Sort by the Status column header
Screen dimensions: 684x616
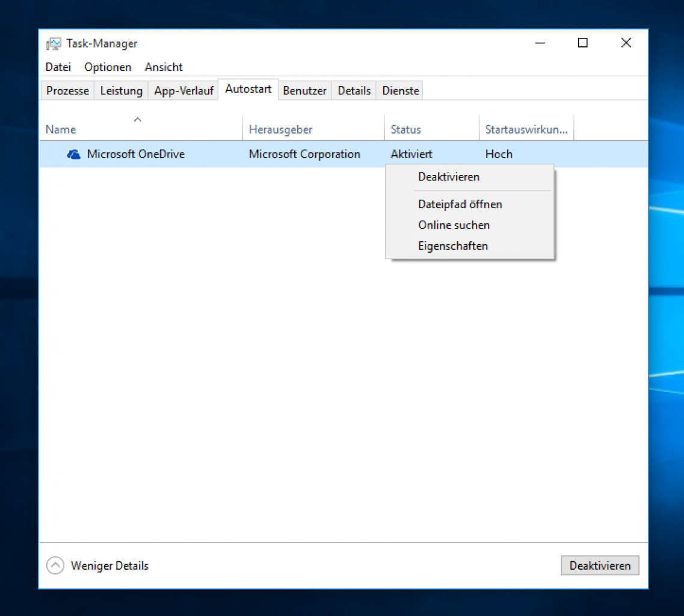pyautogui.click(x=431, y=128)
